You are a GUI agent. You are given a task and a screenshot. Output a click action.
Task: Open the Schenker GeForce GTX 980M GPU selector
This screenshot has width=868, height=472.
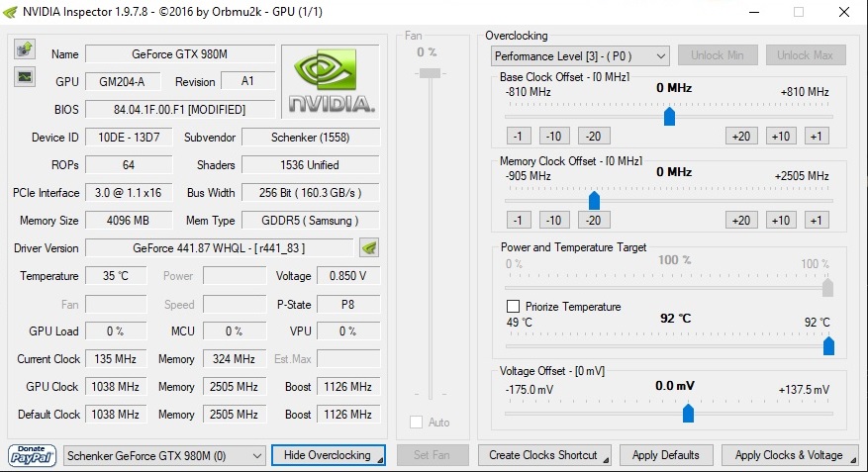(164, 456)
